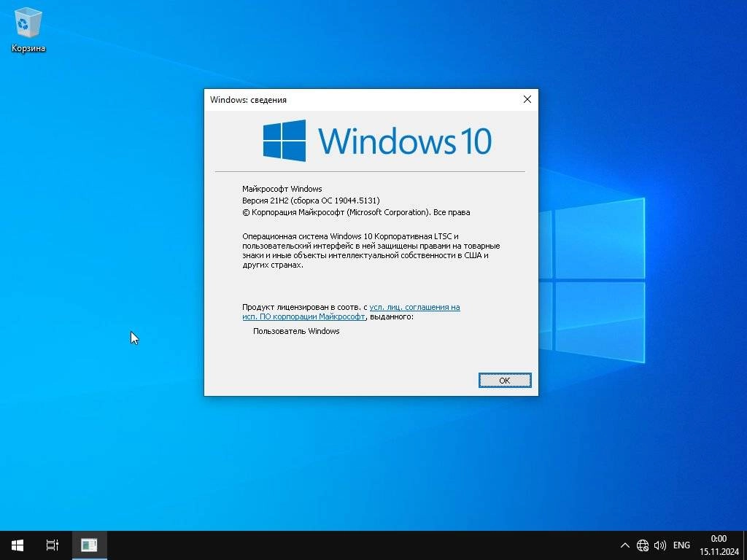Close the 'Windows: сведения' dialog
This screenshot has height=560, width=747.
527,99
